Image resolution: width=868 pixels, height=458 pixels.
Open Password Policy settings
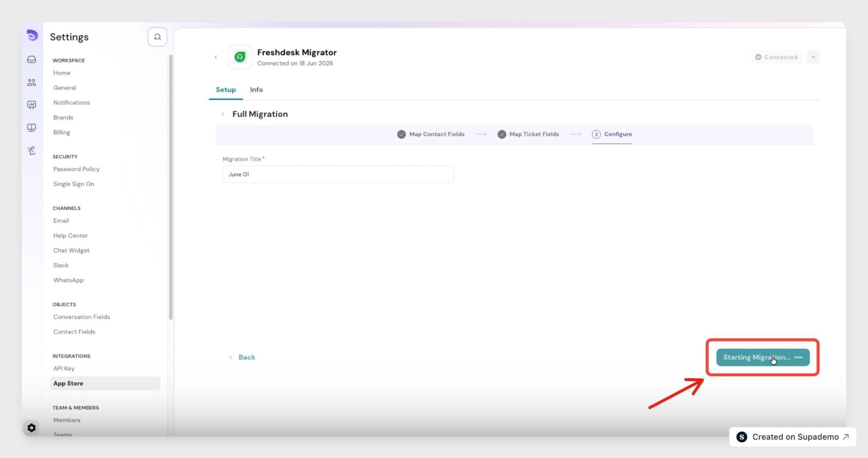[76, 169]
